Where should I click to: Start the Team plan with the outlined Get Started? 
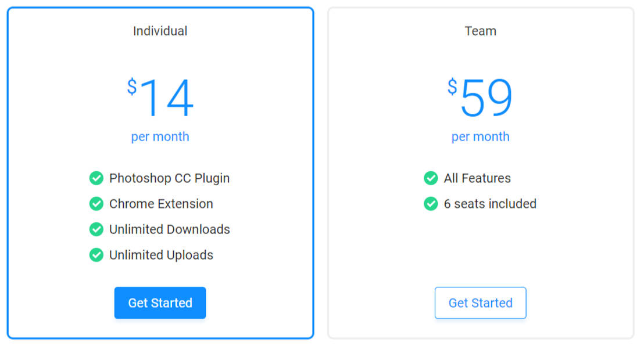481,303
